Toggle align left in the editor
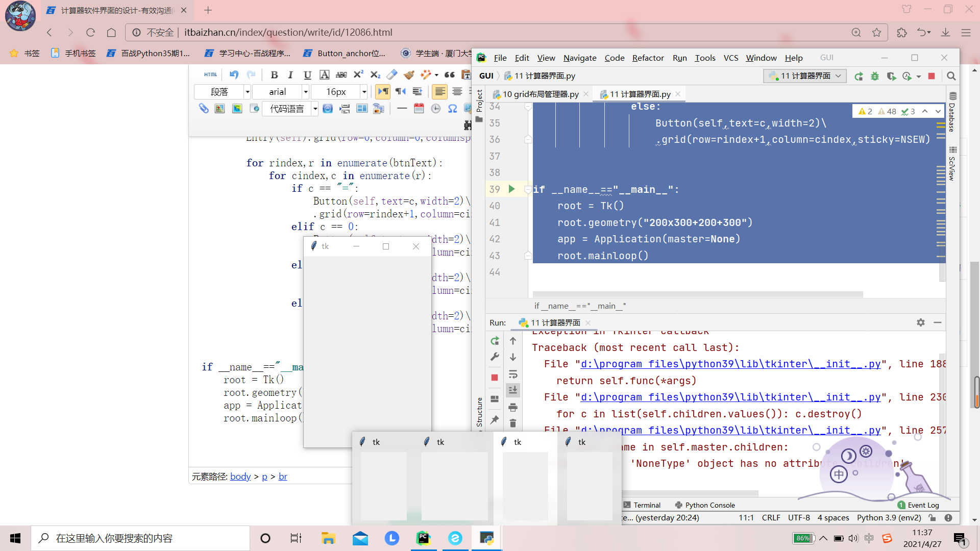 coord(439,92)
